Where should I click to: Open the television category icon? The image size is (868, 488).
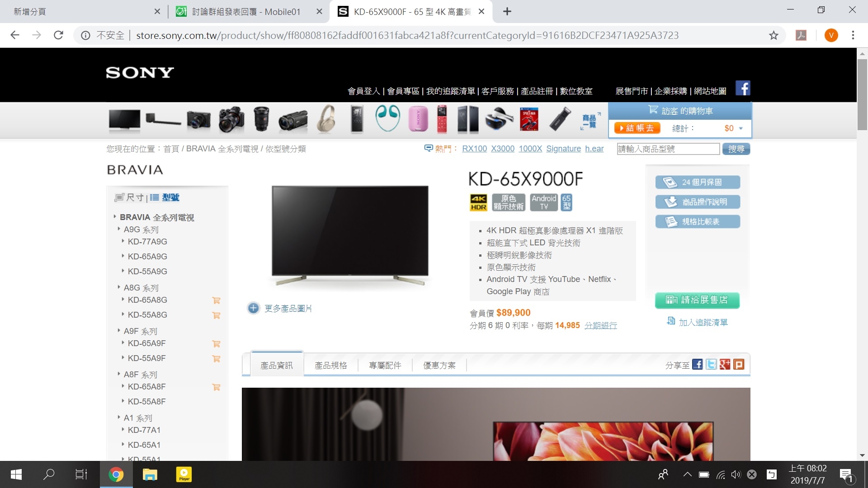124,120
